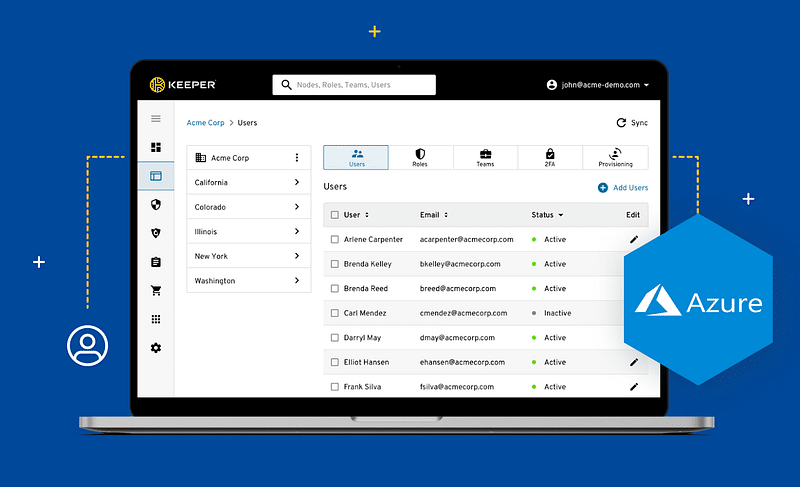Check the Darryl May checkbox
The width and height of the screenshot is (800, 487).
point(335,338)
